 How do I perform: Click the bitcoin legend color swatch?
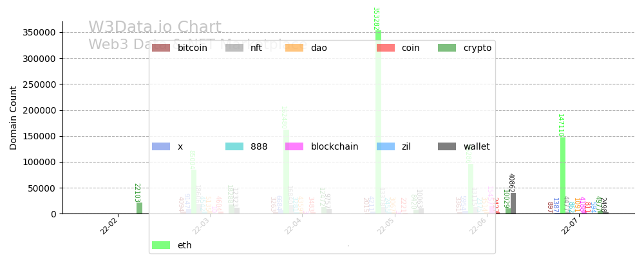pyautogui.click(x=161, y=48)
